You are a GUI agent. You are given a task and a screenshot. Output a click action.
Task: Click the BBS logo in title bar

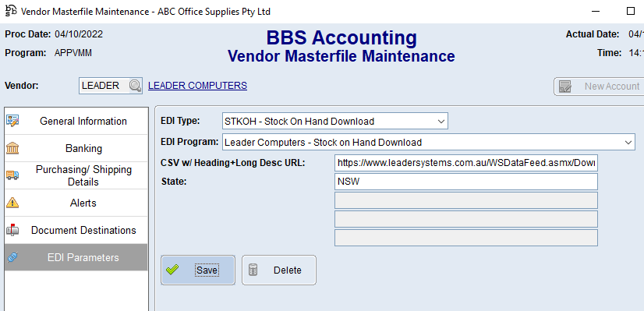[x=10, y=11]
